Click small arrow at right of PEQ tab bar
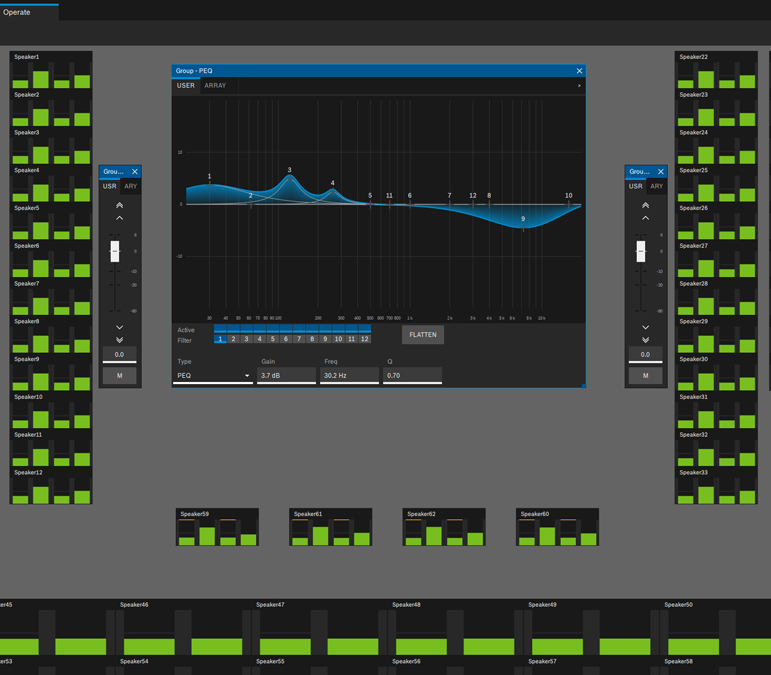 [579, 86]
